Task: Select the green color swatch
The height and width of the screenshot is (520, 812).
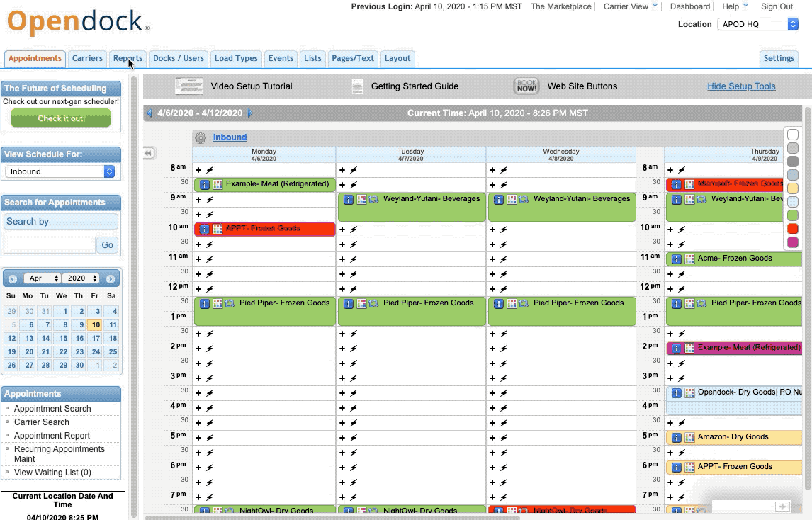Action: pyautogui.click(x=792, y=215)
